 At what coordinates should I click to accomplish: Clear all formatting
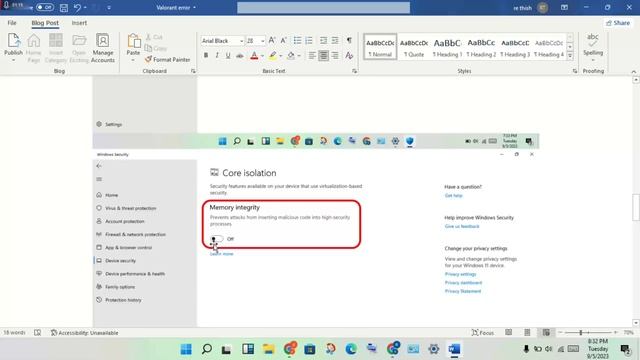(x=349, y=56)
